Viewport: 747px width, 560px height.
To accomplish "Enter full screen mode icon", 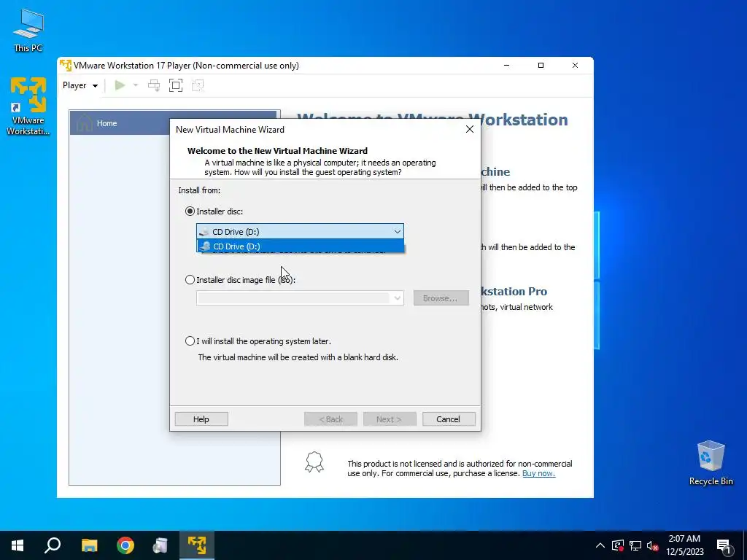I will point(176,85).
